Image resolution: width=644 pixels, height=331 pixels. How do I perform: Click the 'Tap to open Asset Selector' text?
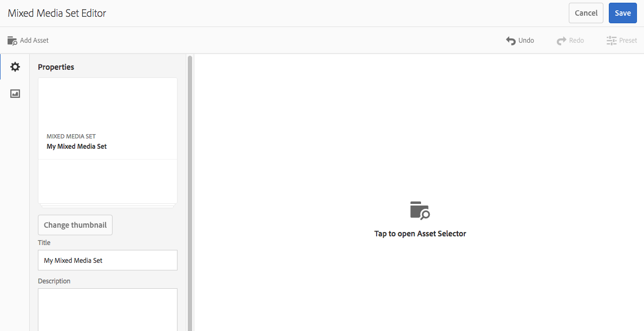coord(420,234)
